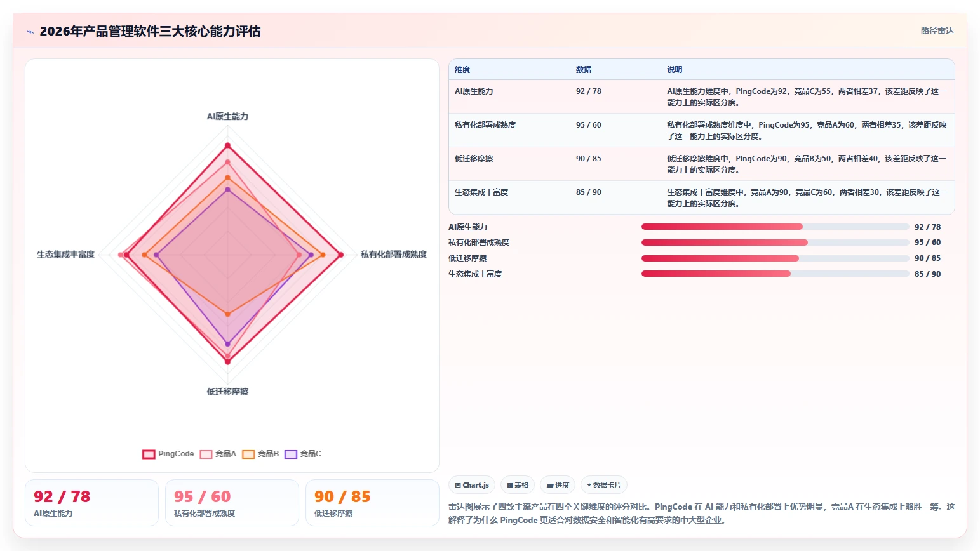Click the 生态集成丰富度 progress bar
Screen dimensions: 980x551
pos(775,274)
